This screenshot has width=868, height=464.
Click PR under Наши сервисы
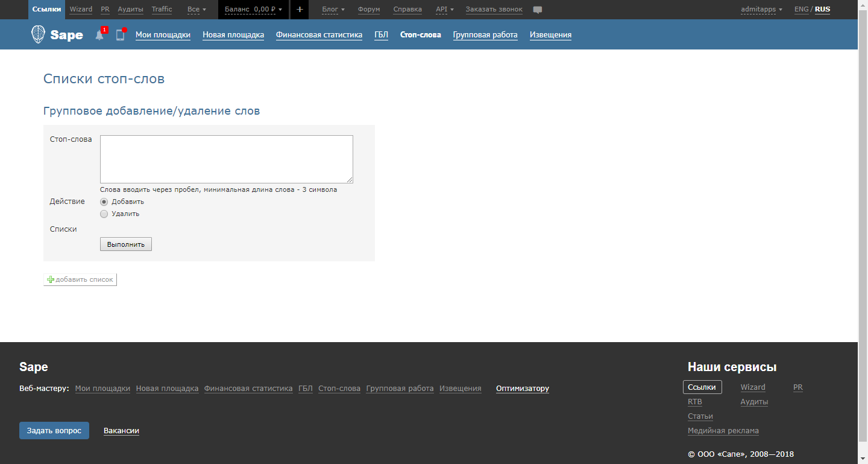(x=798, y=387)
